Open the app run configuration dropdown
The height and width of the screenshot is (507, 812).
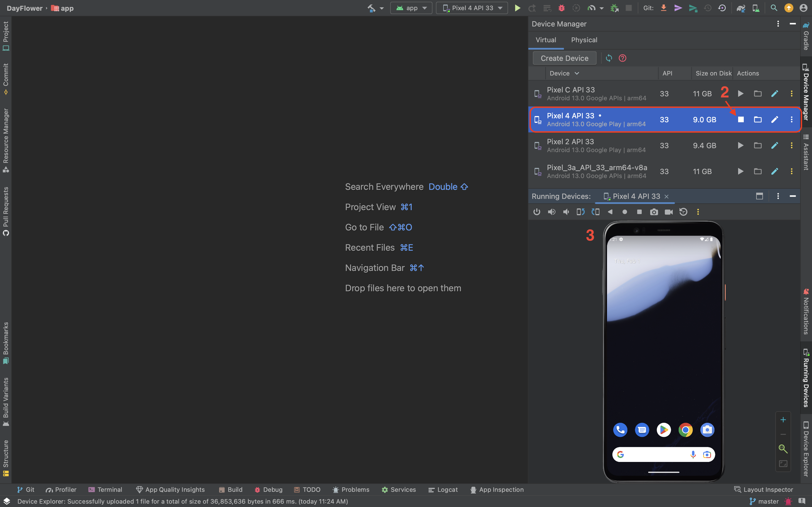411,8
